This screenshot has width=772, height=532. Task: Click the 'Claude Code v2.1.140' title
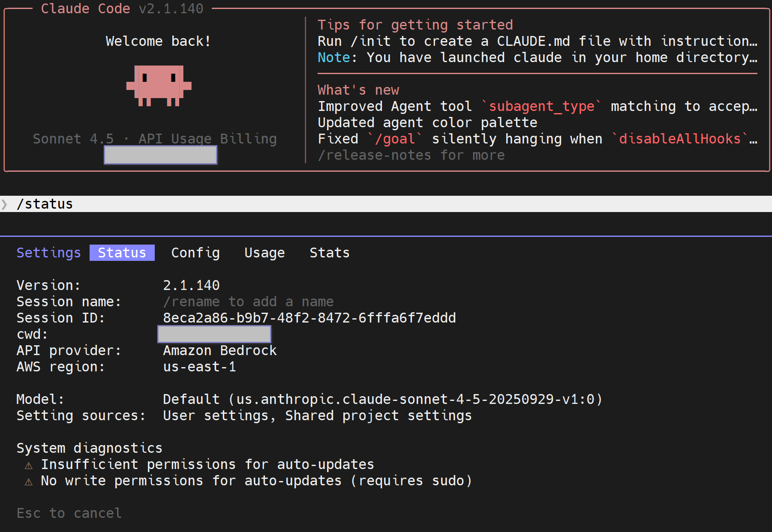point(122,9)
